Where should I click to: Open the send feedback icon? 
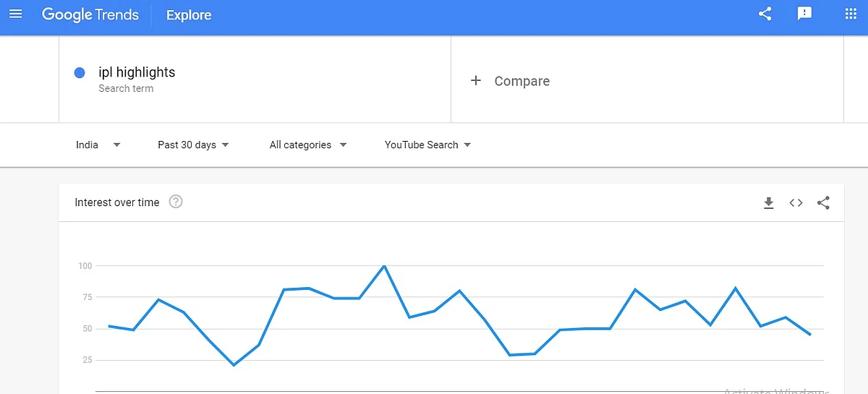pyautogui.click(x=804, y=14)
